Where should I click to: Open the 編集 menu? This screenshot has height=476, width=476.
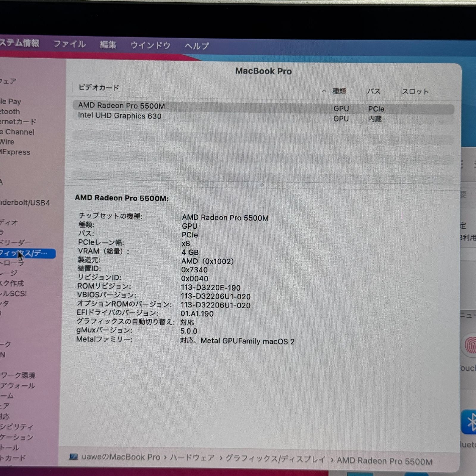click(108, 45)
